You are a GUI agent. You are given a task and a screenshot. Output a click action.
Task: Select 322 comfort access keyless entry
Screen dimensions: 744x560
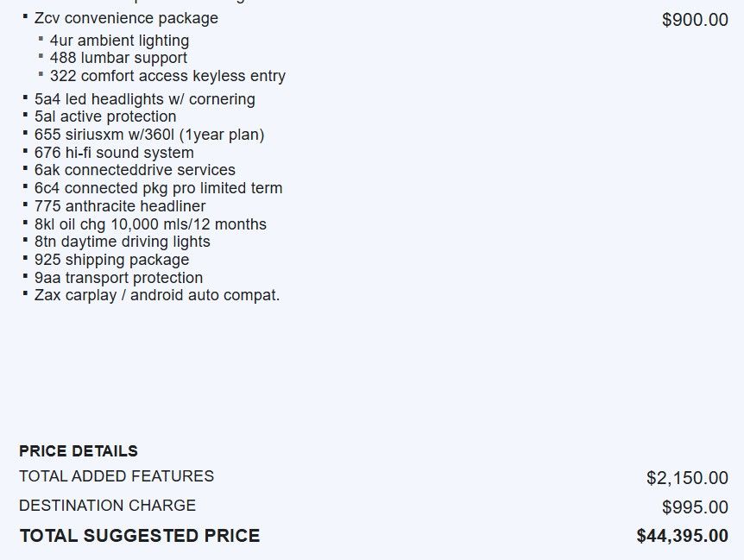167,76
